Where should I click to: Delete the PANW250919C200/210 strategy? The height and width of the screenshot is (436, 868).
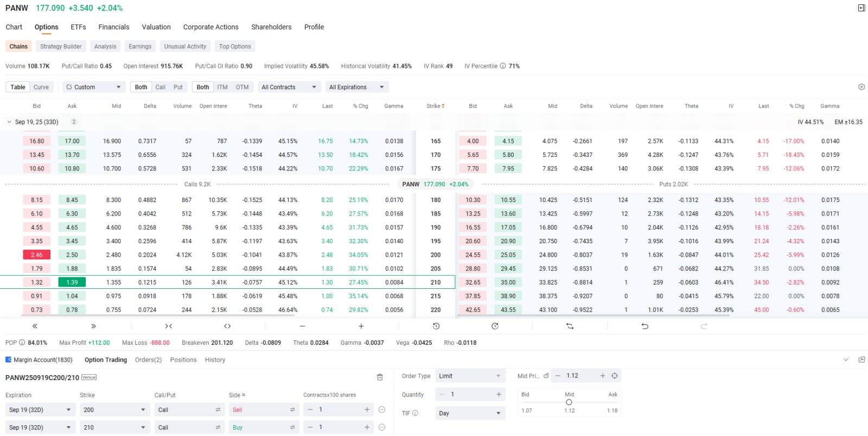pyautogui.click(x=380, y=377)
